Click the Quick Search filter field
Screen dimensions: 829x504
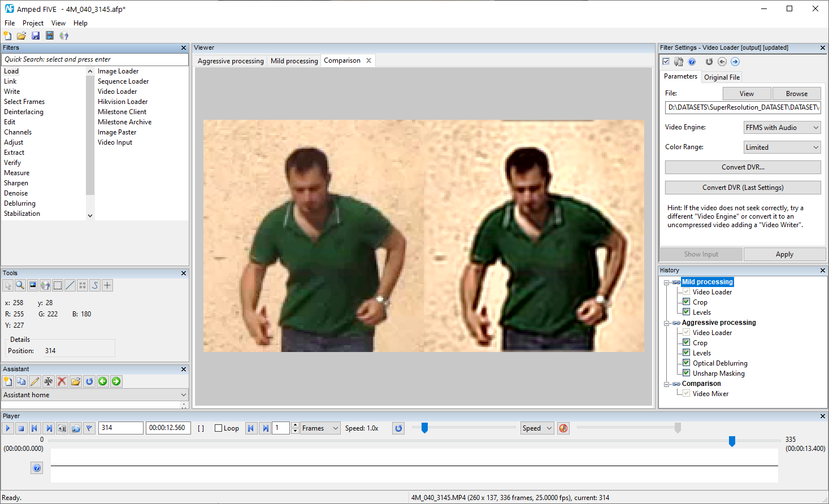click(95, 59)
